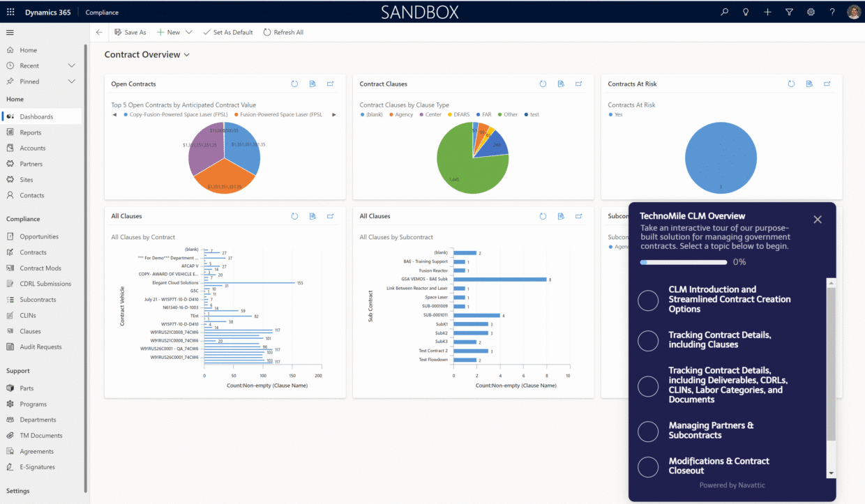View records for Contracts At Risk chart

coord(809,84)
